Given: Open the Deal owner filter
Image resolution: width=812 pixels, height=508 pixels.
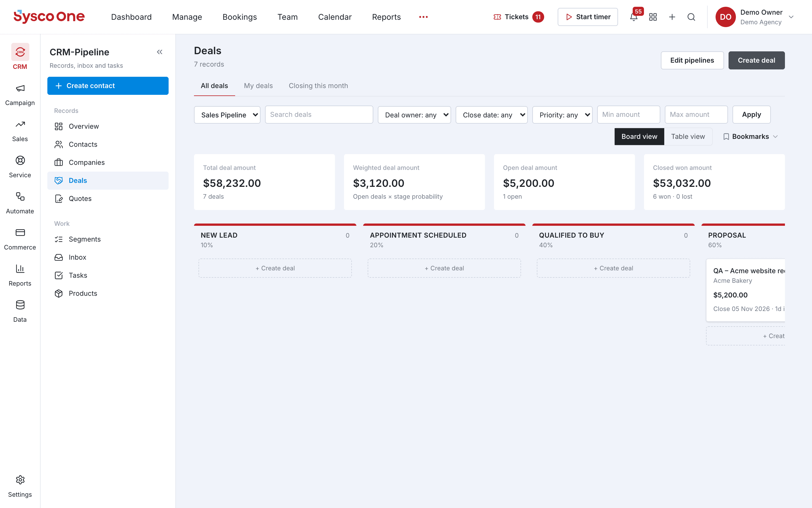Looking at the screenshot, I should [414, 115].
